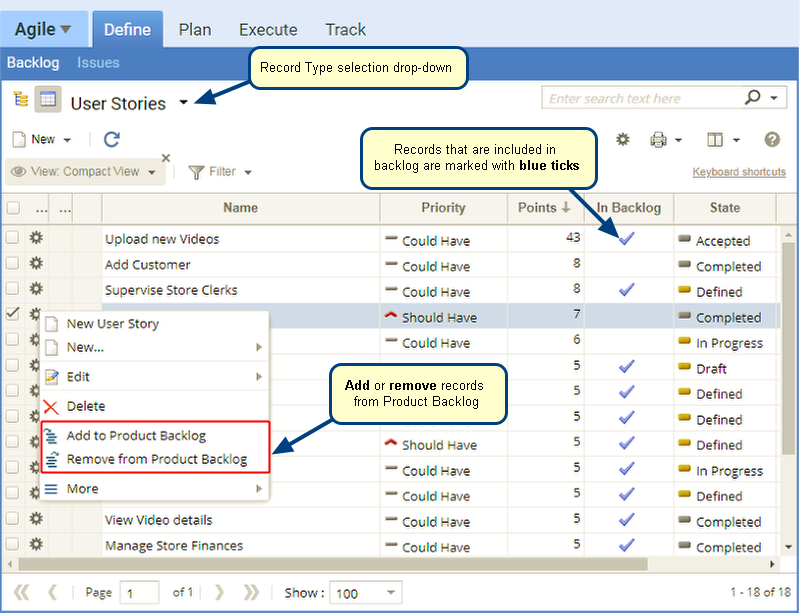Click the hierarchy tree icon beside User Stories
The image size is (800, 613).
20,99
